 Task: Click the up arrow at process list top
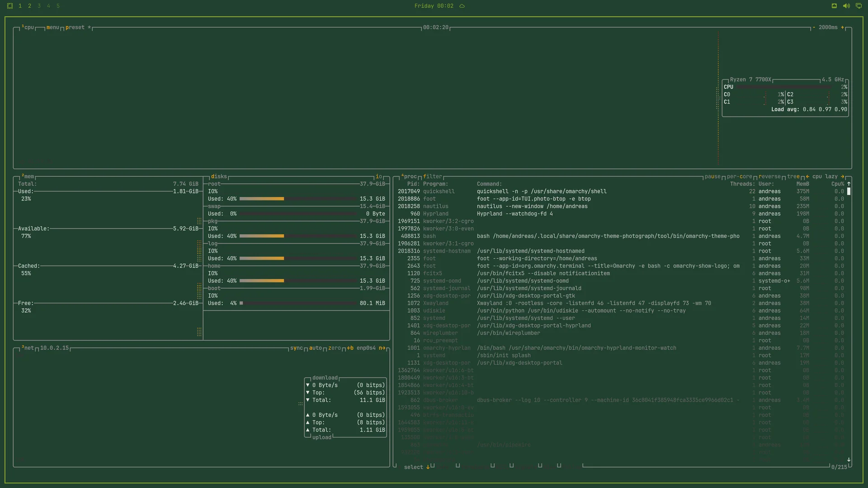coord(849,184)
